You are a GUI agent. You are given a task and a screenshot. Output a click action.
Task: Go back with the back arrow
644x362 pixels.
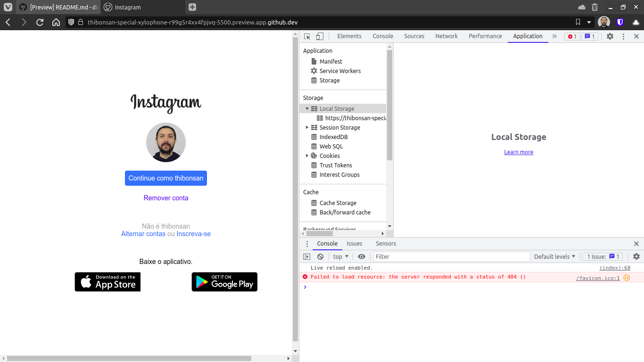click(8, 22)
